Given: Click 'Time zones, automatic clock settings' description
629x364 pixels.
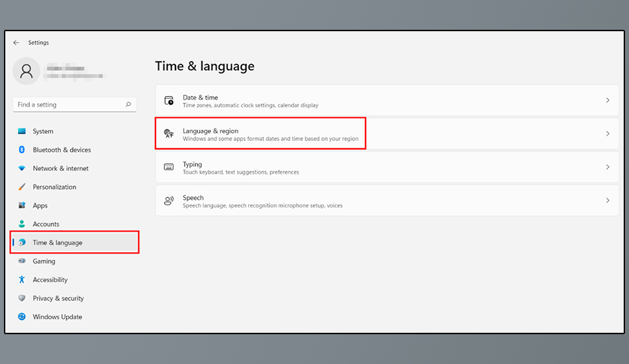Looking at the screenshot, I should click(x=250, y=105).
